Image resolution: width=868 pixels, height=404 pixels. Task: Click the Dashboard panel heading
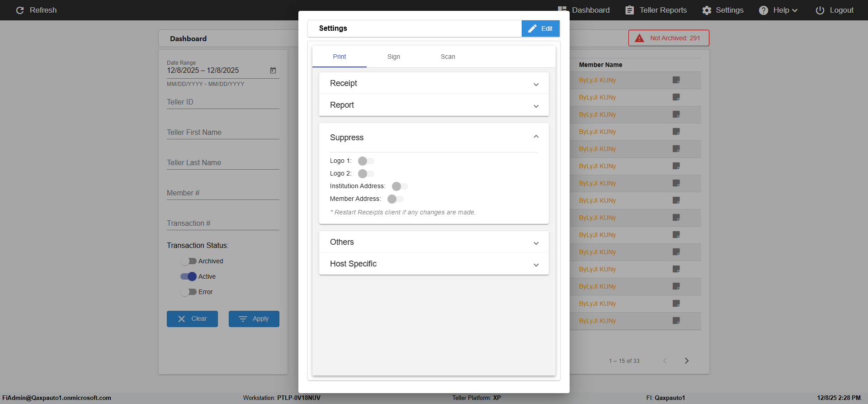[x=188, y=39]
